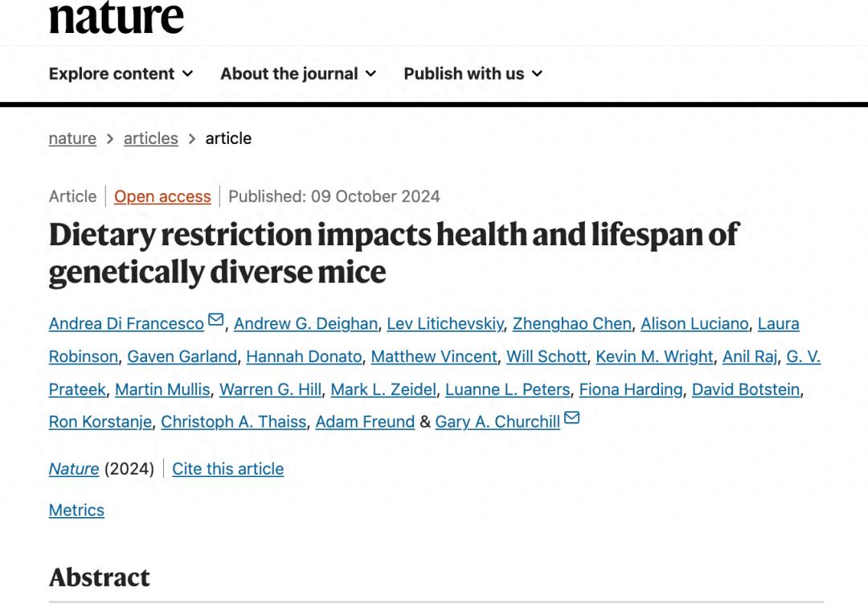Image resolution: width=868 pixels, height=612 pixels.
Task: View article Metrics
Action: click(x=76, y=510)
